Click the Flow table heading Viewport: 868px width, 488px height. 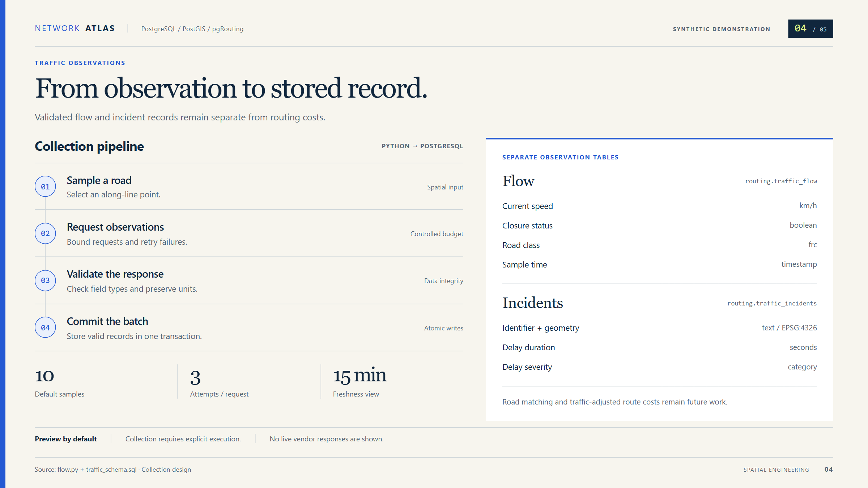[x=518, y=181]
